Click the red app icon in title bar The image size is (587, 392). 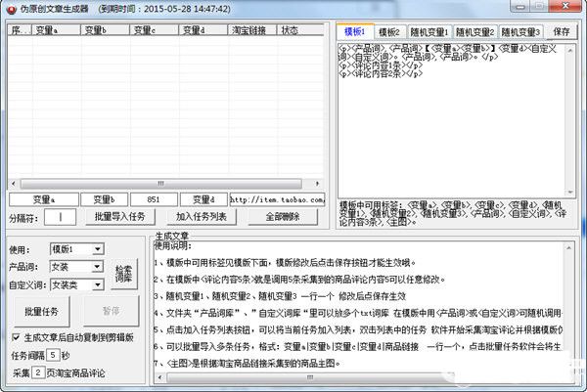[x=11, y=9]
